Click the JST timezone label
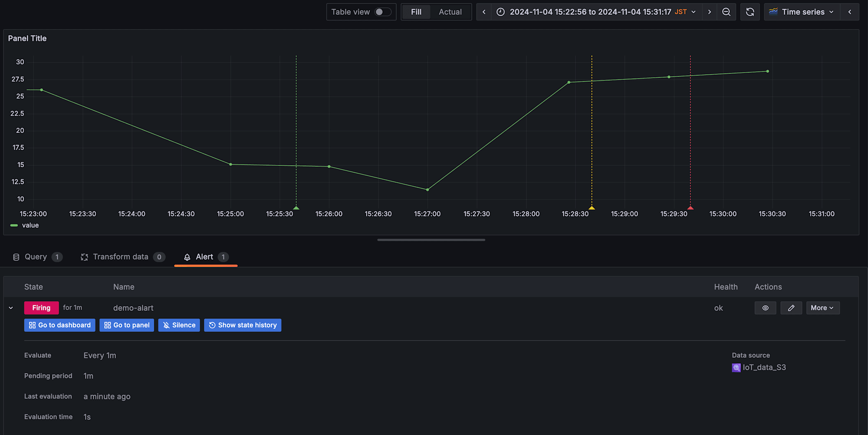The width and height of the screenshot is (868, 435). click(681, 12)
